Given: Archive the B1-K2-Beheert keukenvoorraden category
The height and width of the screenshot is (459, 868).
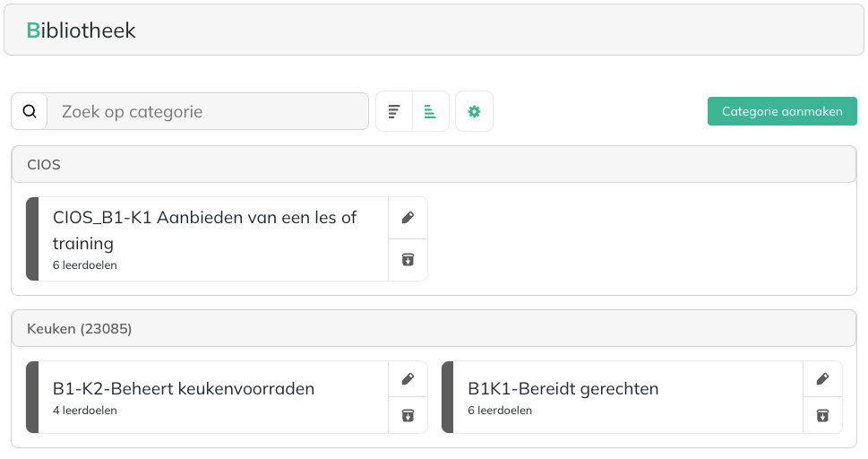Looking at the screenshot, I should tap(408, 415).
